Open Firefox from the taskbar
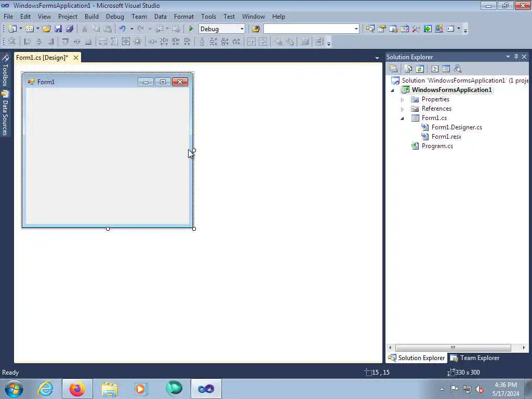Screen dimensions: 532x399 pyautogui.click(x=77, y=389)
